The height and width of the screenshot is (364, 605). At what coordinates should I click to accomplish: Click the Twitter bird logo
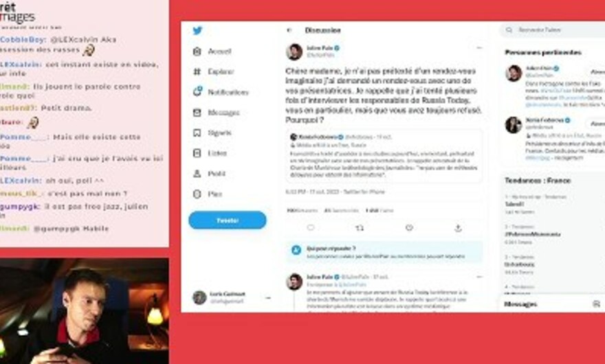pos(197,30)
